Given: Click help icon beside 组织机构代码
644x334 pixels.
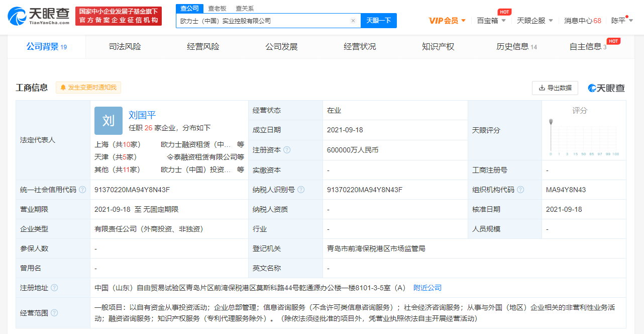Looking at the screenshot, I should 520,190.
